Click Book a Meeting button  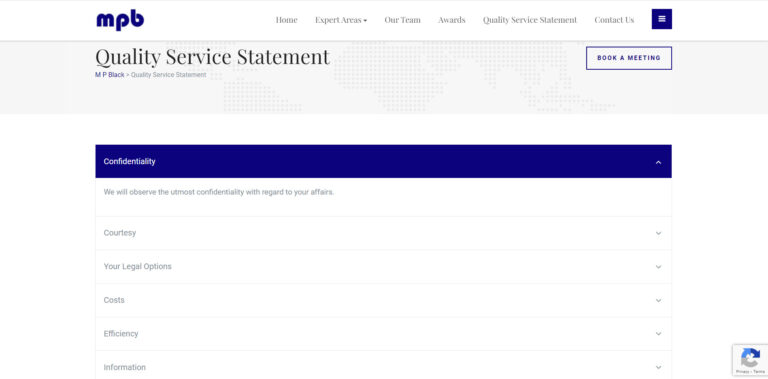click(x=629, y=58)
